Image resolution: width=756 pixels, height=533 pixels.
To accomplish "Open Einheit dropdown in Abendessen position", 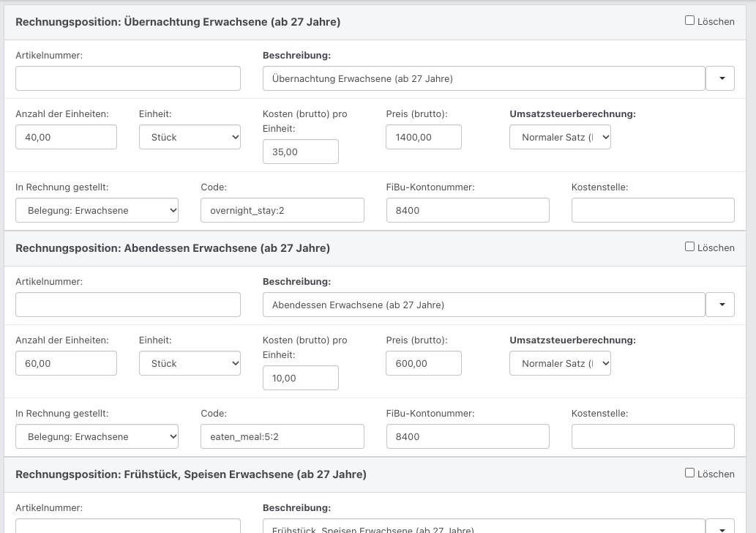I will [190, 363].
